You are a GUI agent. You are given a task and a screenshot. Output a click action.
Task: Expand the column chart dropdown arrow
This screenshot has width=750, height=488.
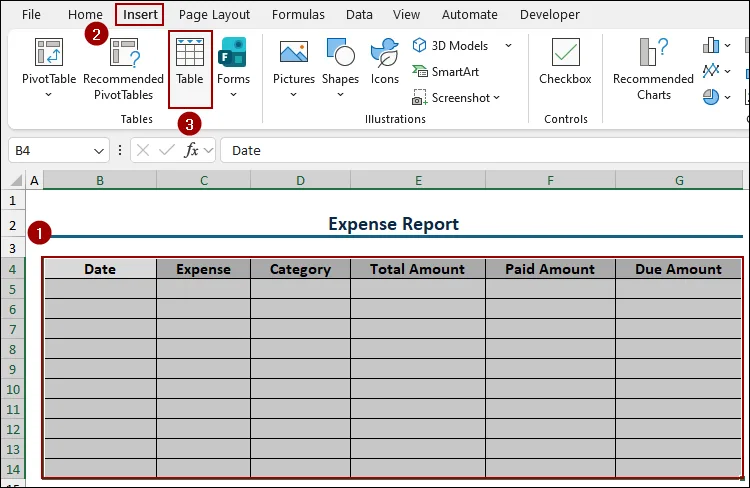tap(728, 45)
